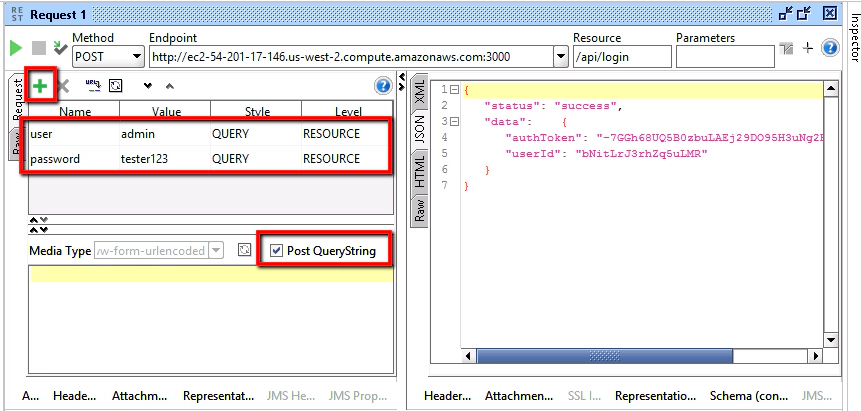The image size is (861, 411).
Task: Click the Level column header
Action: (347, 111)
